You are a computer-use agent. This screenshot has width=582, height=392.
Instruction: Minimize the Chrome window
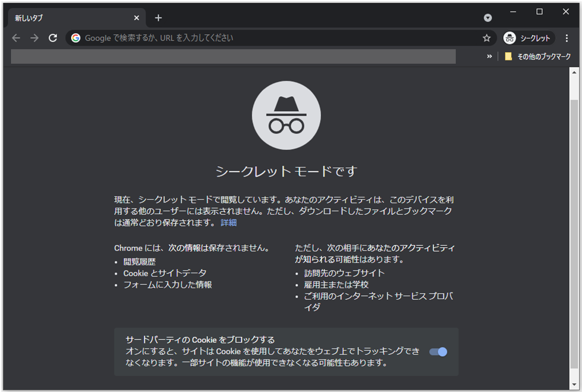[513, 12]
